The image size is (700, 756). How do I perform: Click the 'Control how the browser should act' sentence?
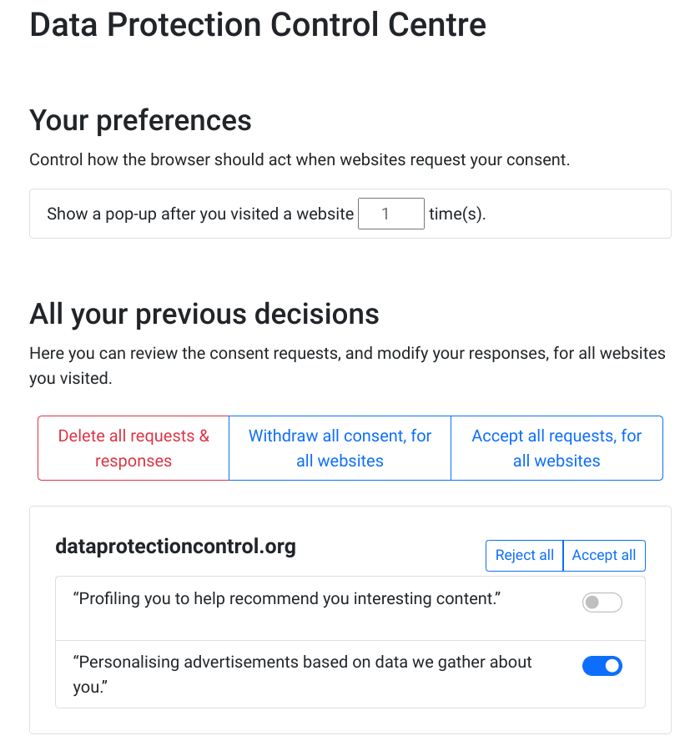[x=300, y=159]
